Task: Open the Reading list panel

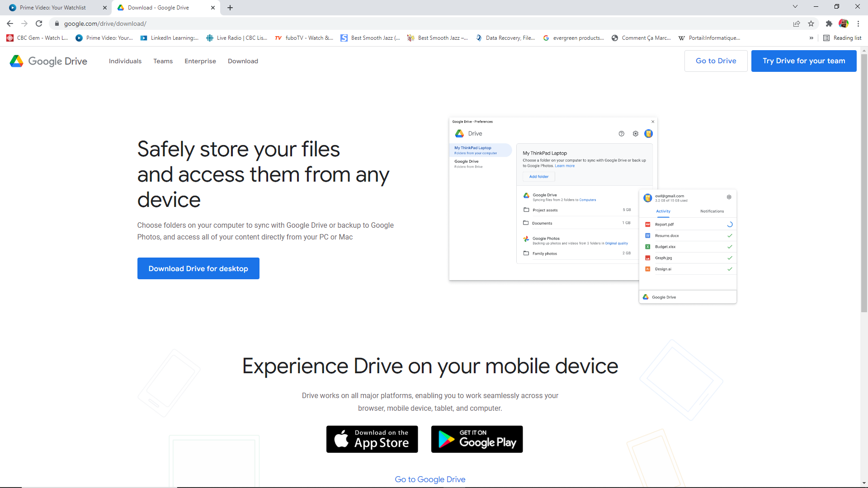Action: coord(842,38)
